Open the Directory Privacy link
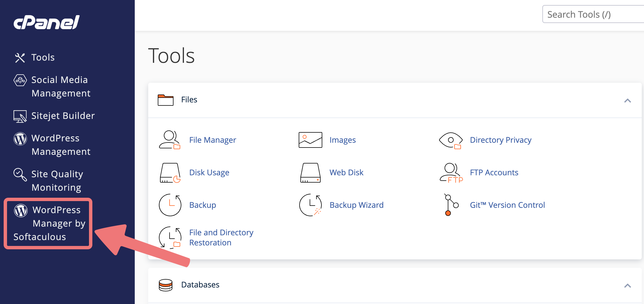The image size is (644, 304). click(x=501, y=140)
